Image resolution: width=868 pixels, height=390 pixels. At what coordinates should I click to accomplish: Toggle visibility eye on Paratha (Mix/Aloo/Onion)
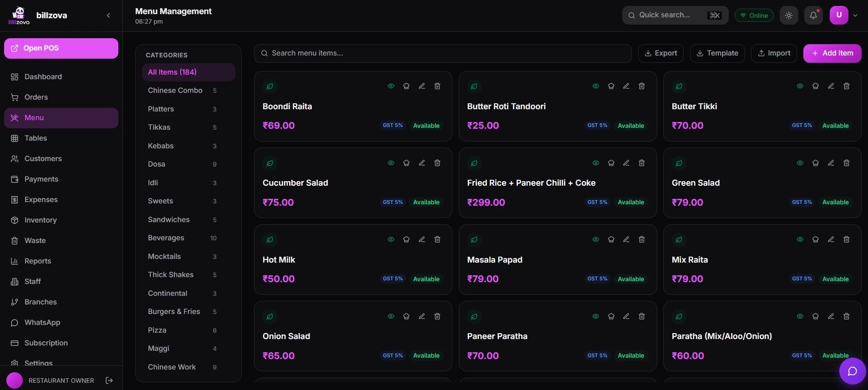(800, 316)
